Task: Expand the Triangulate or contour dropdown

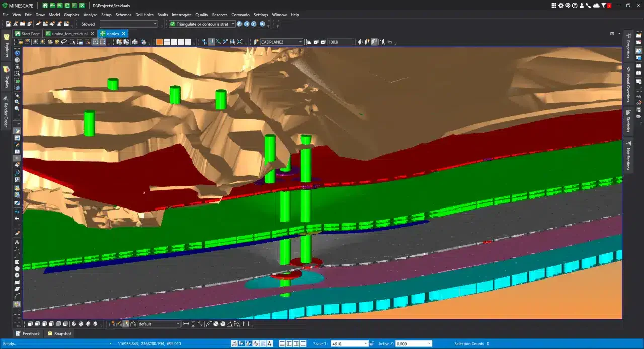Action: pos(232,24)
